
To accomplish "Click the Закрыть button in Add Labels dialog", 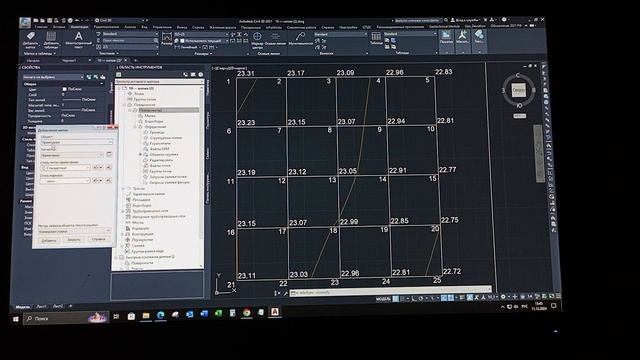I will 74,240.
